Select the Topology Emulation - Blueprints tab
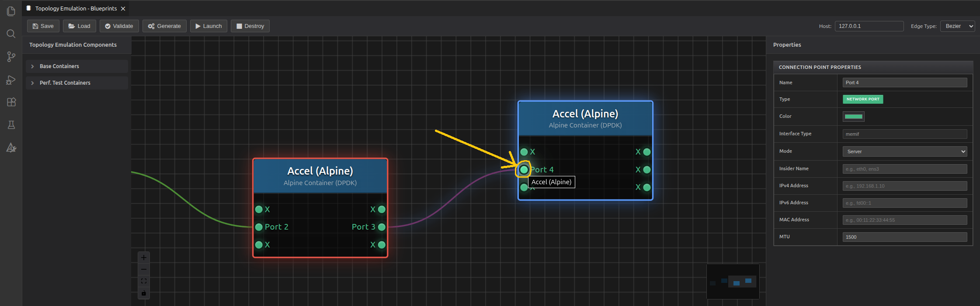Viewport: 980px width, 306px height. pos(76,8)
